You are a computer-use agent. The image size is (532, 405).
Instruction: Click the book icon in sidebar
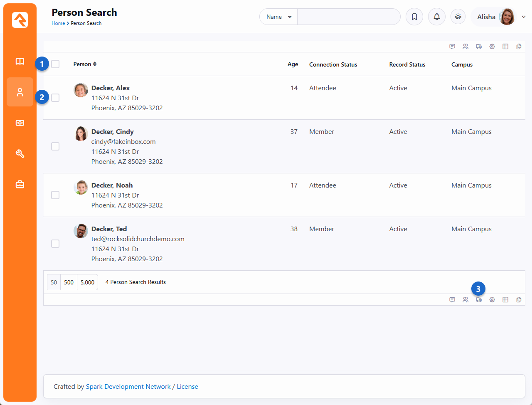coord(20,62)
